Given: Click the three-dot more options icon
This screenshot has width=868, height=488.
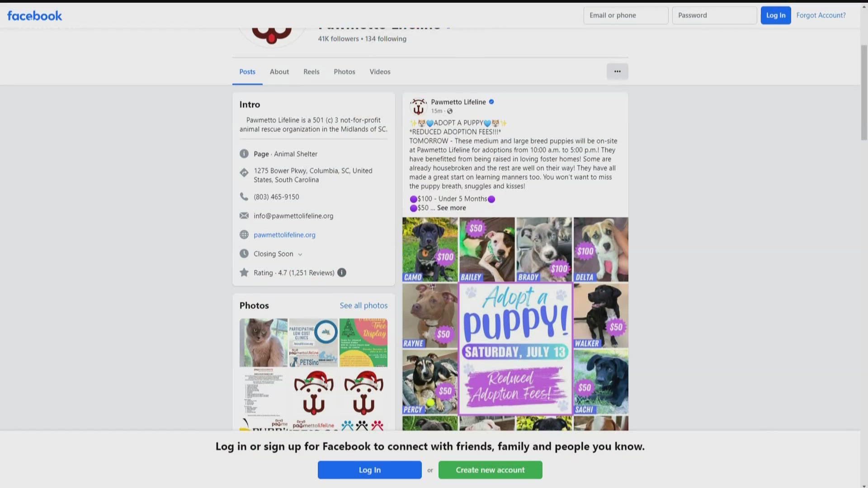Looking at the screenshot, I should 617,71.
